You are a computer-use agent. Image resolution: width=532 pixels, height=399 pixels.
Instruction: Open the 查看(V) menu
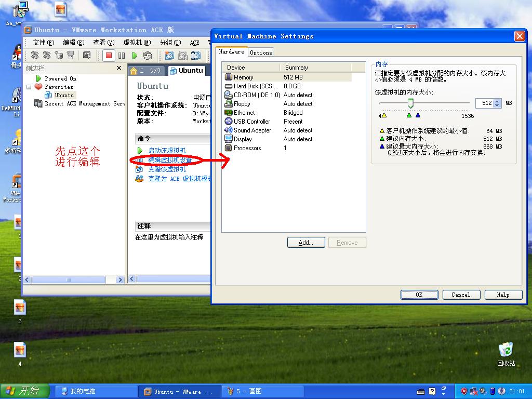click(104, 43)
